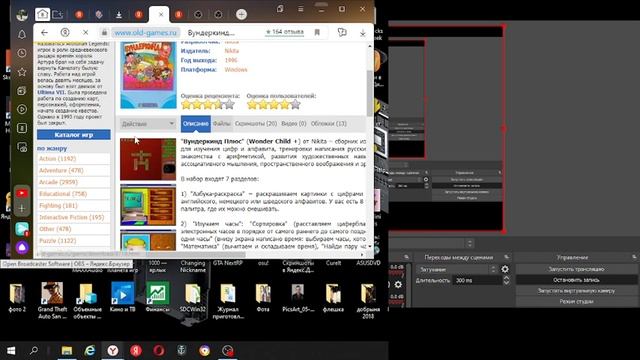
Task: Click the Windows platform link
Action: tap(236, 70)
